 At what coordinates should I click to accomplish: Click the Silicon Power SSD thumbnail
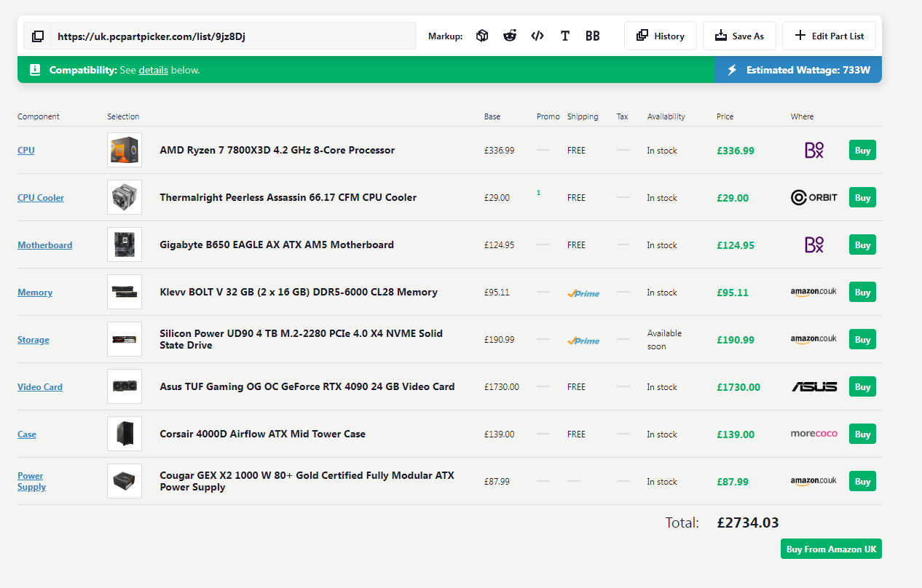[125, 339]
